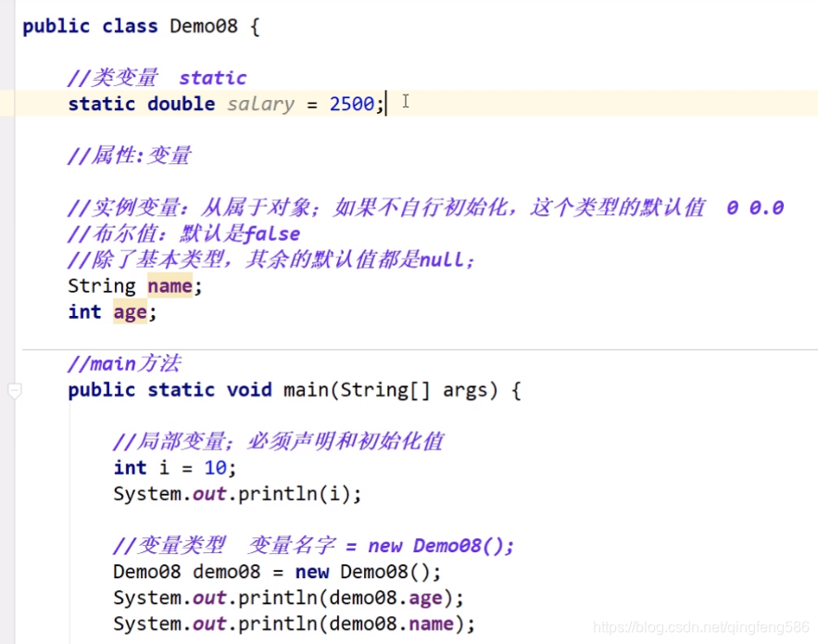Click the value 10 in 'int i = 10'
Image resolution: width=818 pixels, height=644 pixels.
[x=216, y=468]
